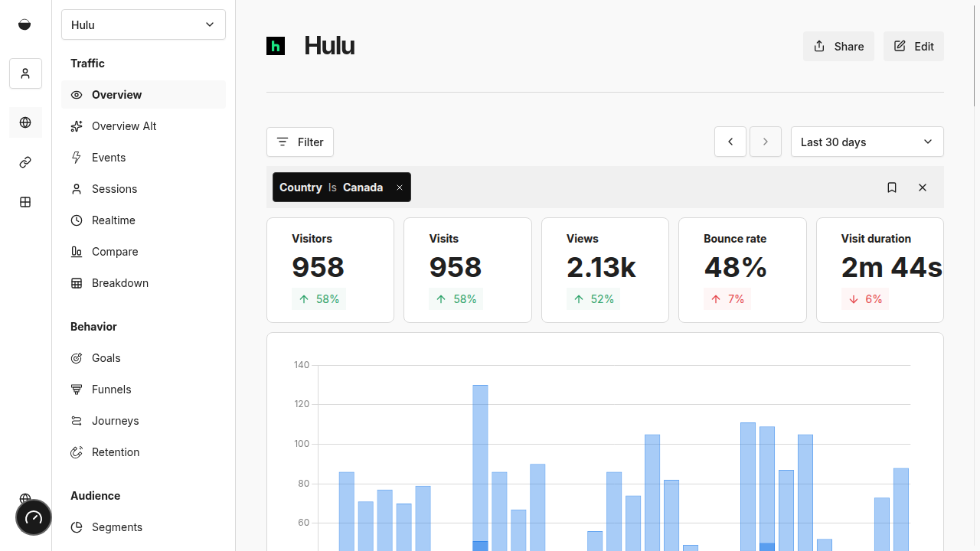Select the grid boards icon in left rail

[x=25, y=202]
